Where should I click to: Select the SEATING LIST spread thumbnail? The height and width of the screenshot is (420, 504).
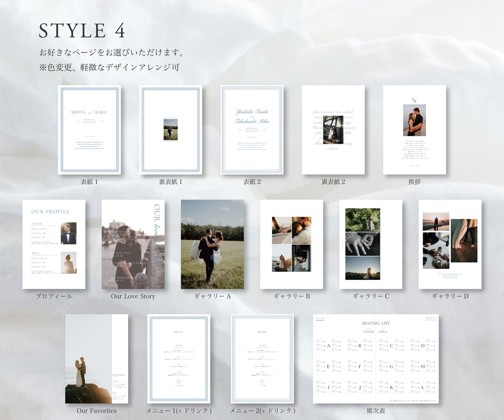click(376, 359)
